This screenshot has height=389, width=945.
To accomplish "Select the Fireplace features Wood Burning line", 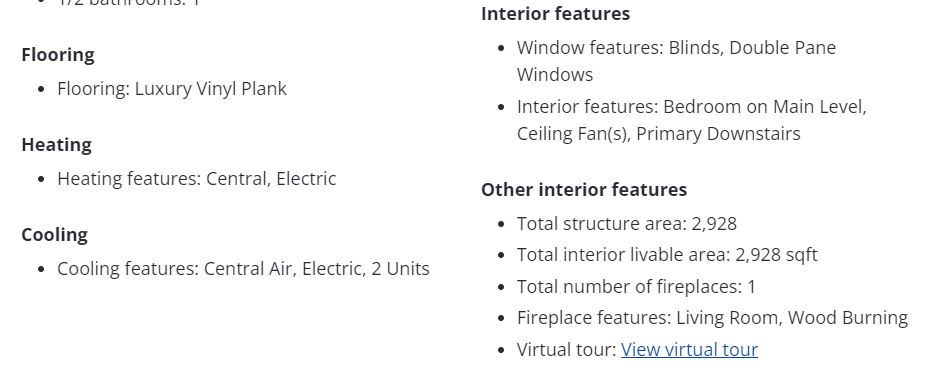I will pyautogui.click(x=712, y=318).
